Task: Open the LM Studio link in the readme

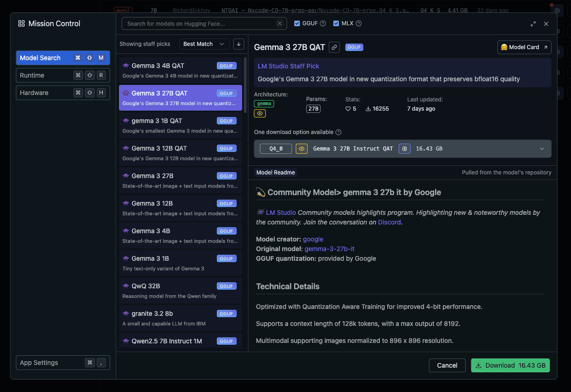Action: [x=281, y=213]
